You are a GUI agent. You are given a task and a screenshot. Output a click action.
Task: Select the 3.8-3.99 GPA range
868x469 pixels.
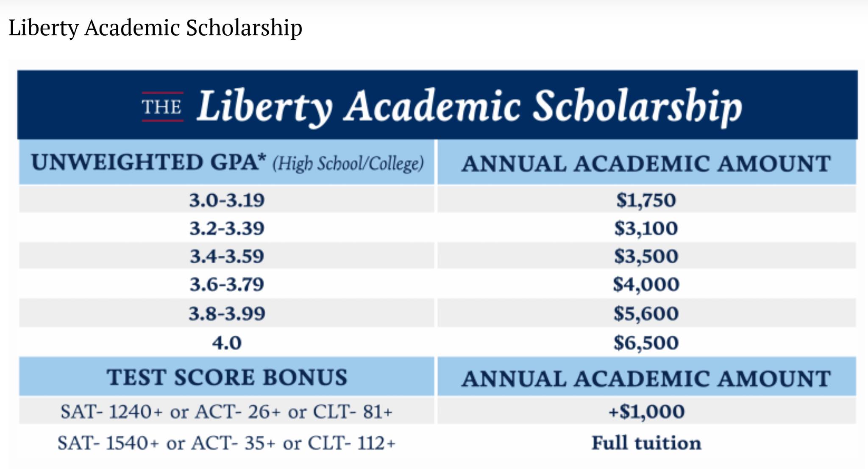pos(227,313)
